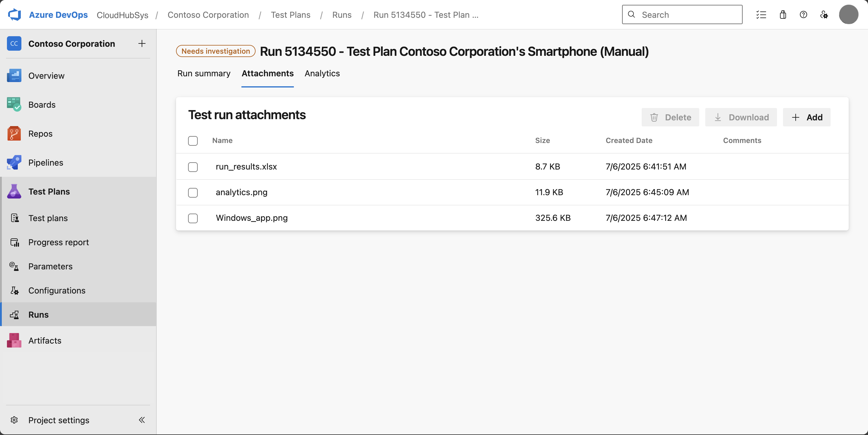Open Artifacts from the sidebar
868x435 pixels.
(x=44, y=341)
